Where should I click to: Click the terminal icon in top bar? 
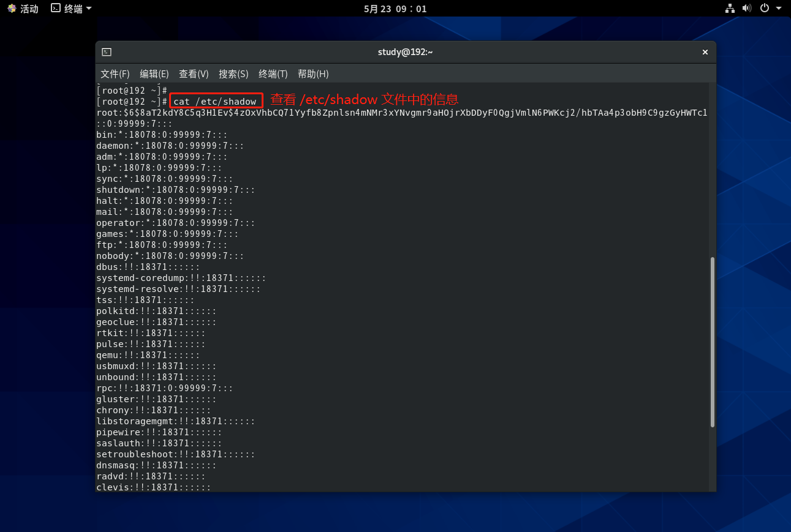tap(56, 9)
